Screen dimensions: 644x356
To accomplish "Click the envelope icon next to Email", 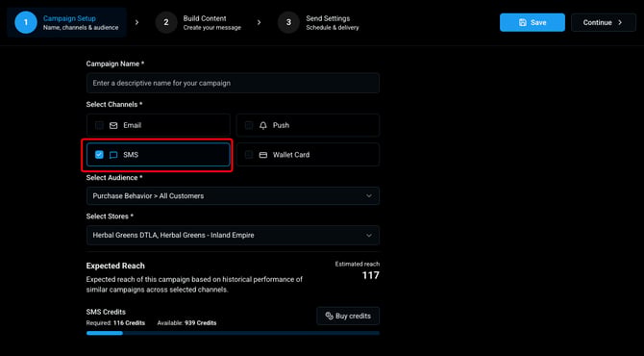I will [113, 125].
